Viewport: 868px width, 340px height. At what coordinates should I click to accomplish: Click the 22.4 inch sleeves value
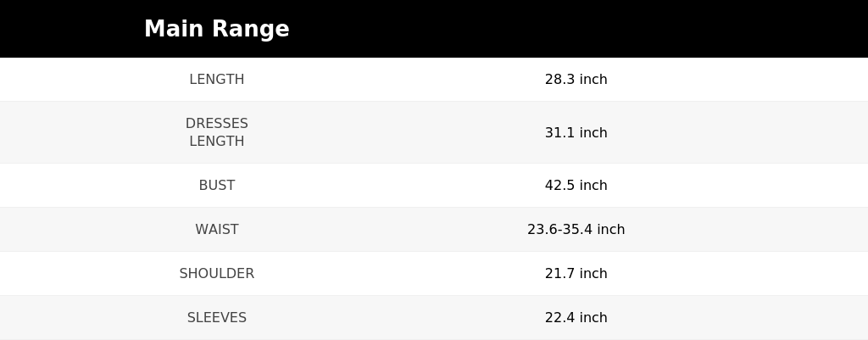tap(576, 318)
